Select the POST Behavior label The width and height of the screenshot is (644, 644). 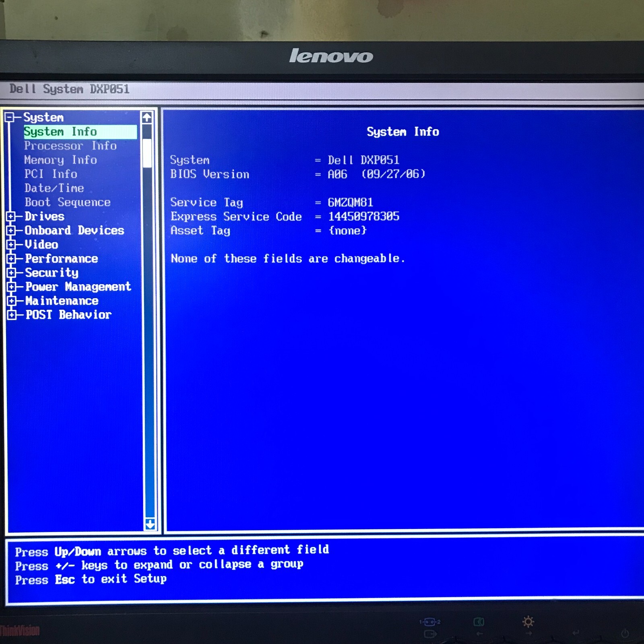coord(68,315)
